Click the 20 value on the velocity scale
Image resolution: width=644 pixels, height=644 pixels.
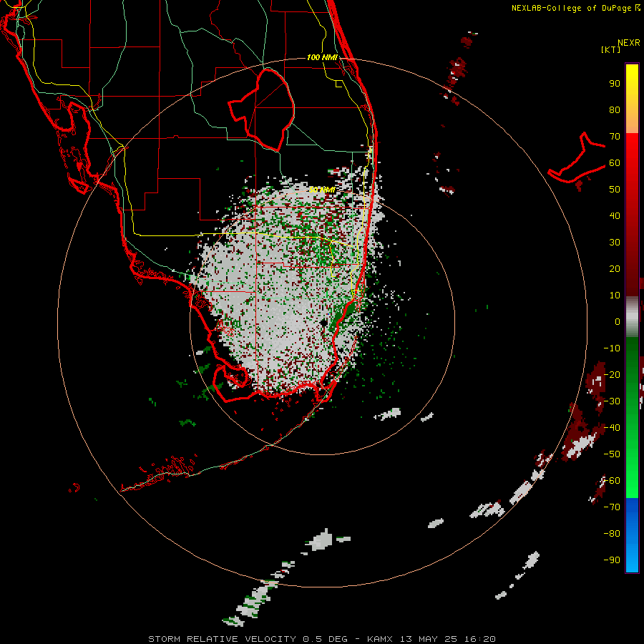[x=615, y=269]
